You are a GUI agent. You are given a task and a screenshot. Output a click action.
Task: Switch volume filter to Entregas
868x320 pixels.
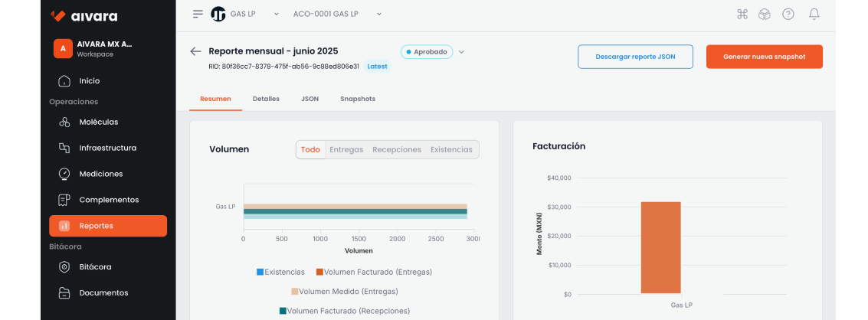[x=346, y=149]
